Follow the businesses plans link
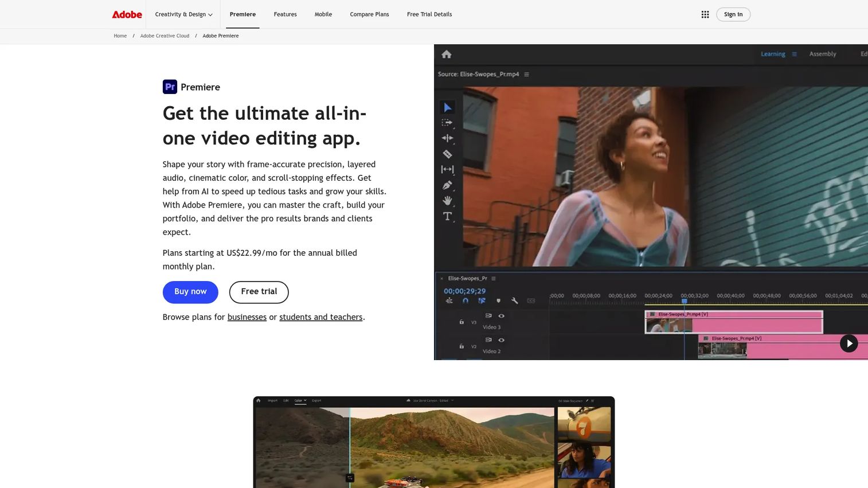Viewport: 868px width, 488px height. pos(247,317)
